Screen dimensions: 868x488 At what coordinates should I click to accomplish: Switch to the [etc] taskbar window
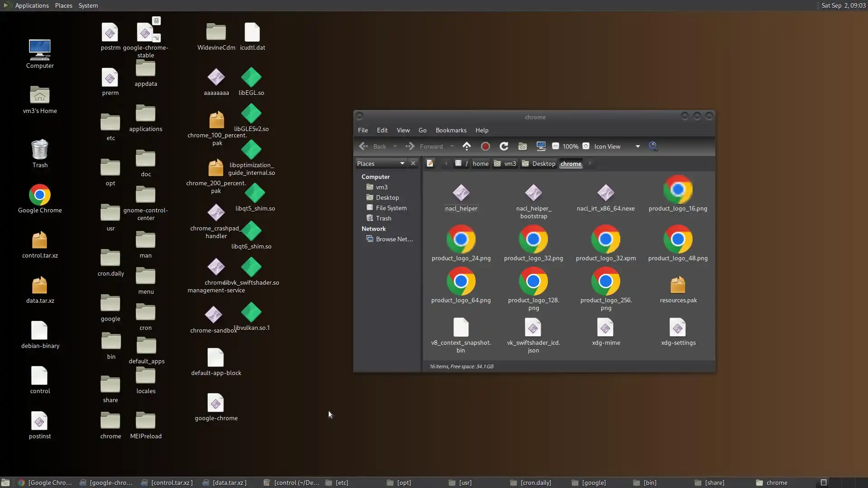342,483
